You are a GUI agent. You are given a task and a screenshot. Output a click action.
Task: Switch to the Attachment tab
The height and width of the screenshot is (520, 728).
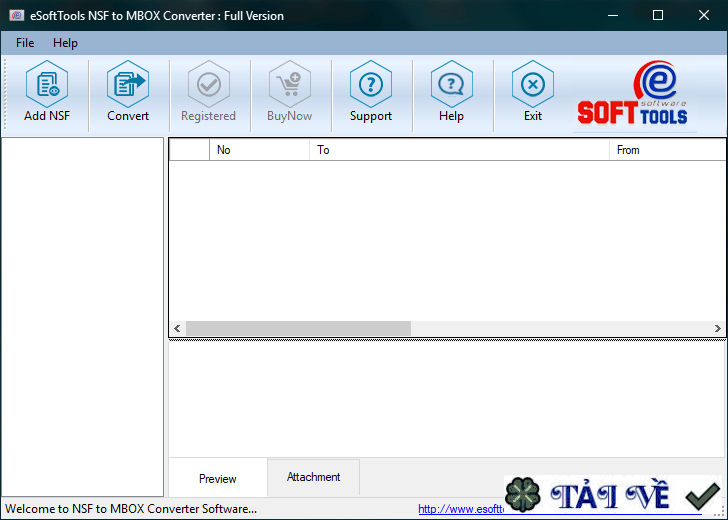313,477
